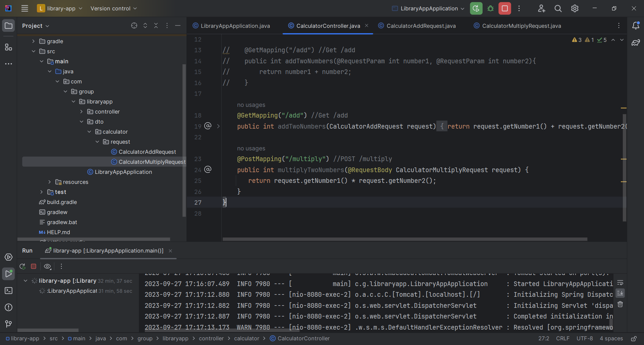Open Search Everywhere magnifier
Image resolution: width=644 pixels, height=345 pixels.
tap(558, 8)
